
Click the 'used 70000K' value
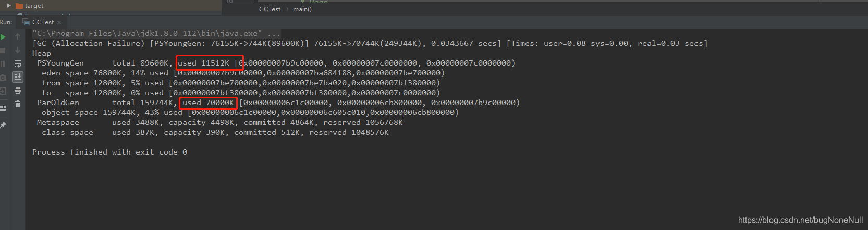[x=208, y=103]
